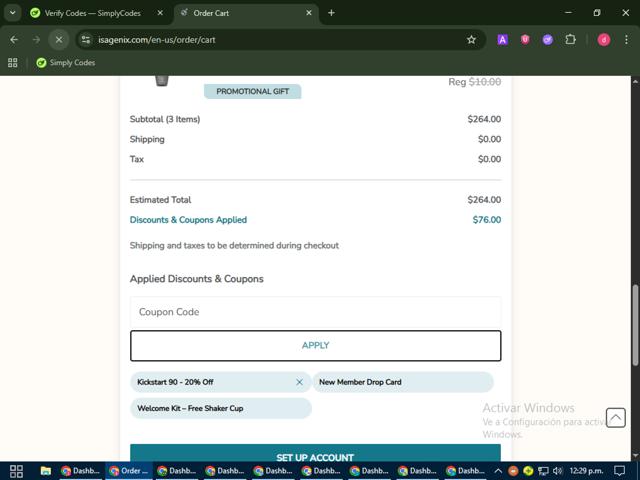
Task: Jump to top with the up-arrow button
Action: tap(616, 418)
